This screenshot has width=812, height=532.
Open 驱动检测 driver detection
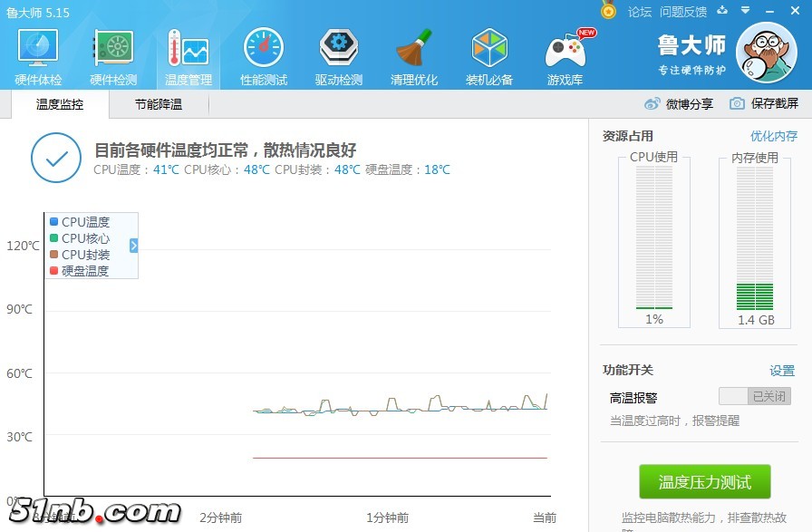(x=339, y=57)
